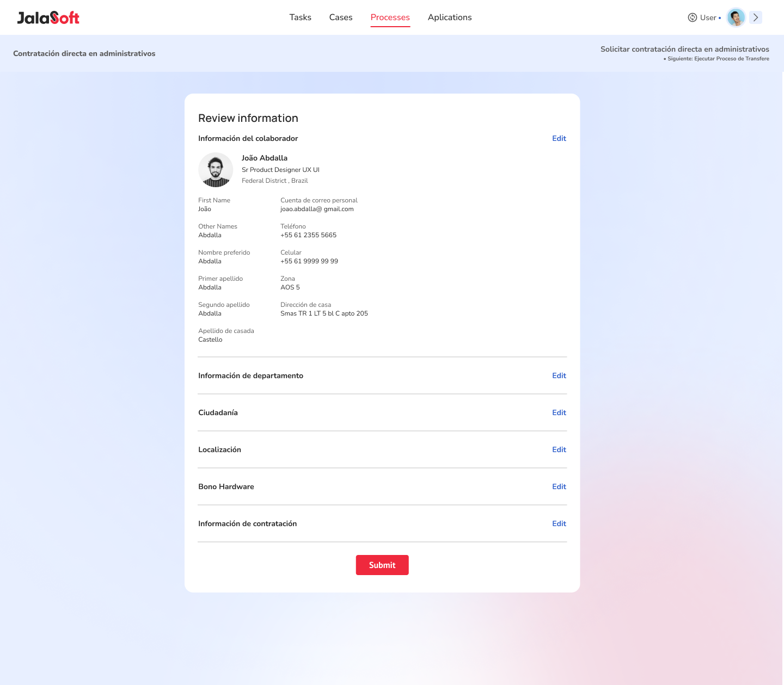The image size is (784, 685).
Task: Click the clock icon beside User
Action: pyautogui.click(x=693, y=17)
